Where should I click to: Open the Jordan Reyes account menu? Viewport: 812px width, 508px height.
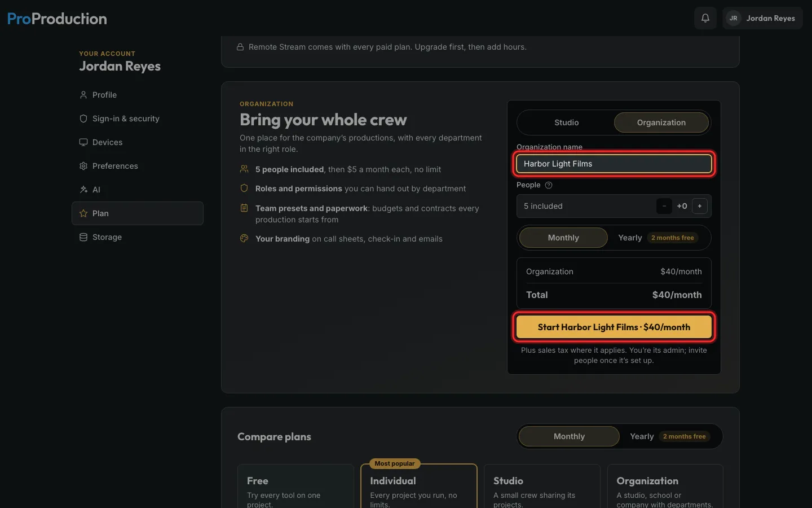(762, 18)
